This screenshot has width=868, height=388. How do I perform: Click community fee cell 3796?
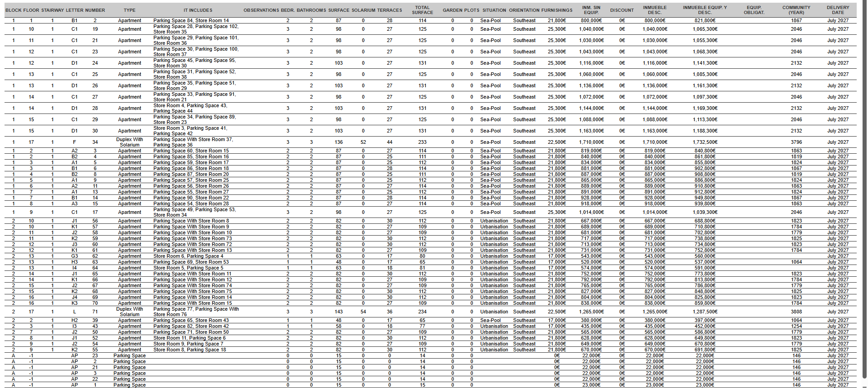[796, 142]
